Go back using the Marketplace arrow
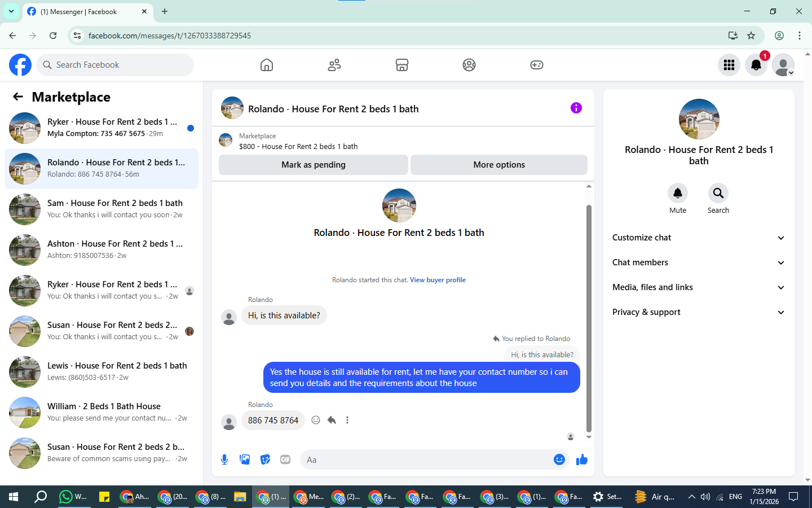This screenshot has height=508, width=812. [18, 97]
